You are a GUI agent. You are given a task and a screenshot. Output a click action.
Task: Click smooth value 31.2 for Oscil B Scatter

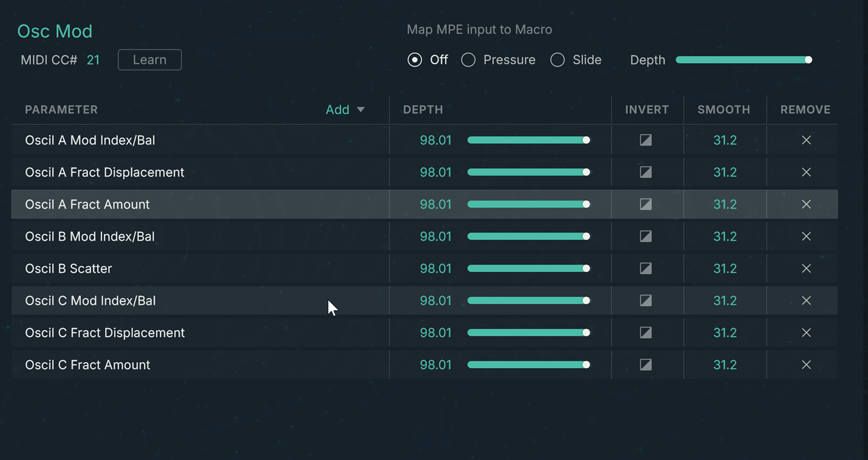725,268
